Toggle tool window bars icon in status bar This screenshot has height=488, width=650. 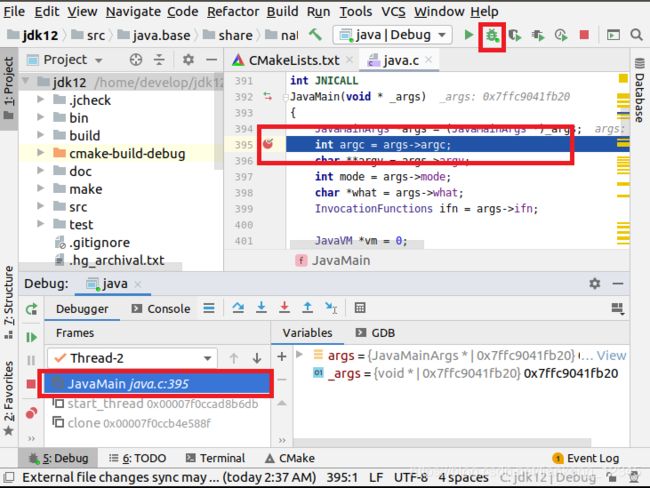click(x=9, y=478)
